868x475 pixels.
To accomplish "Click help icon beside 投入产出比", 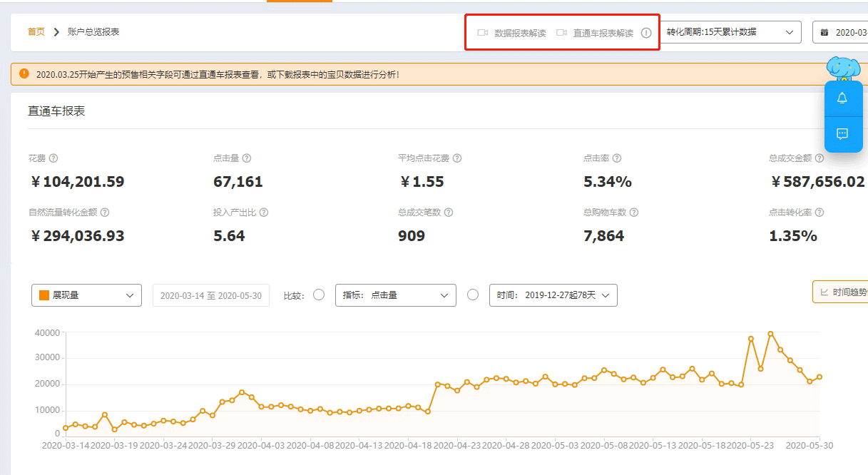I will [264, 213].
